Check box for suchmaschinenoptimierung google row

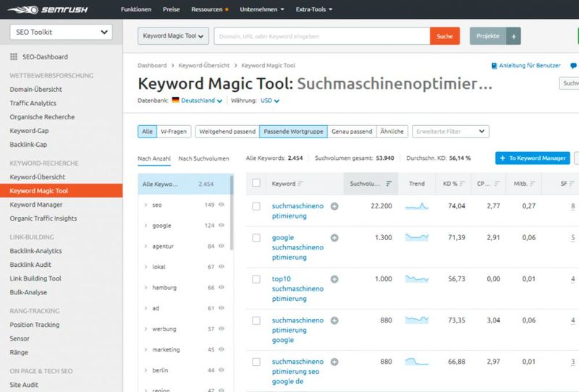click(256, 320)
